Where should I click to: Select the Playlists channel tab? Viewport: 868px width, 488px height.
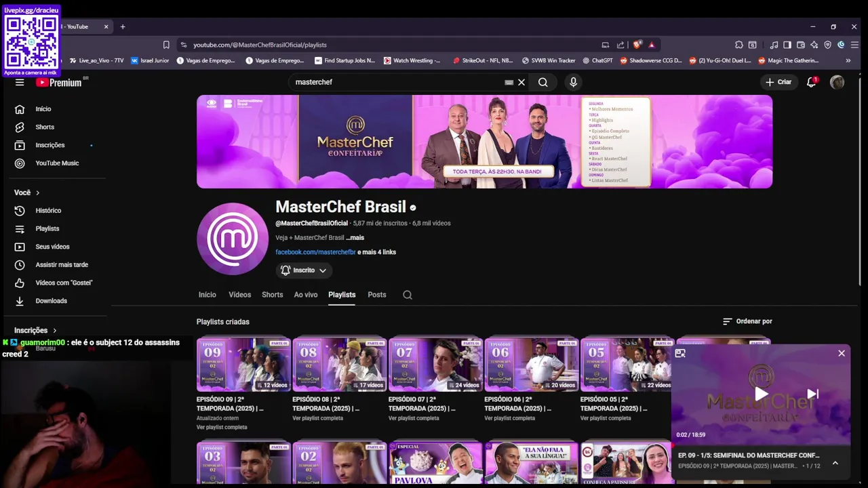[x=342, y=295]
